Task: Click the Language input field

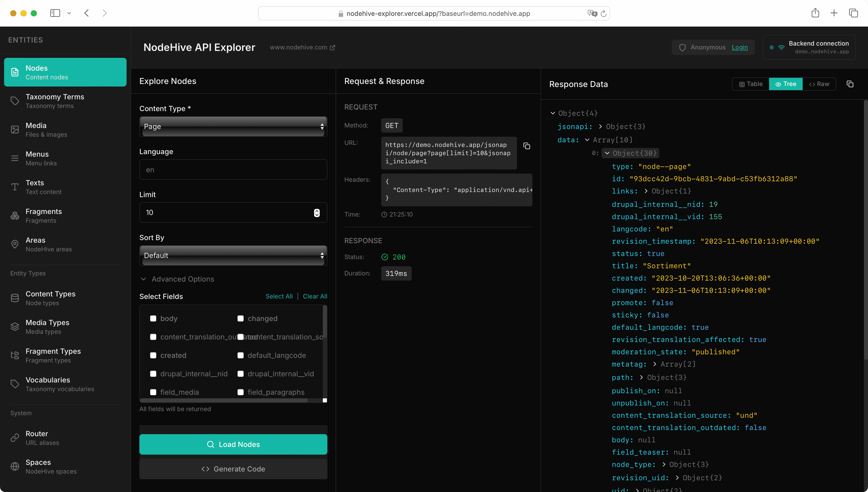Action: [x=233, y=169]
